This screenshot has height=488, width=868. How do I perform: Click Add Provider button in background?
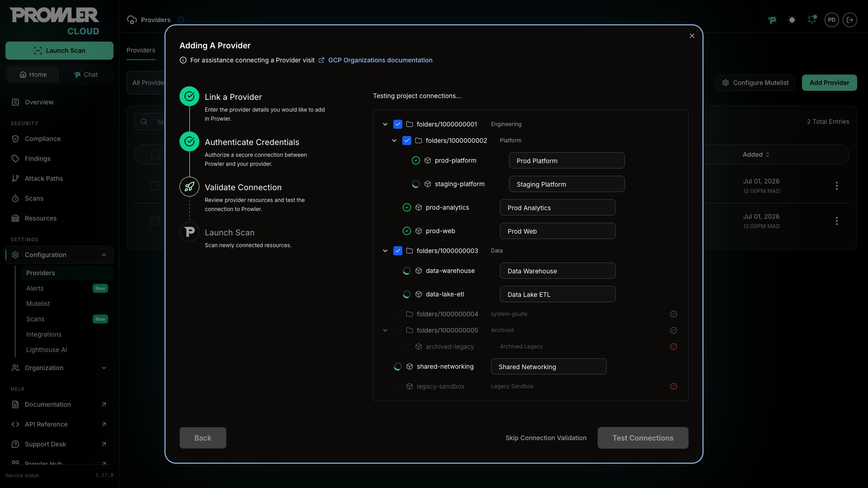[x=830, y=83]
